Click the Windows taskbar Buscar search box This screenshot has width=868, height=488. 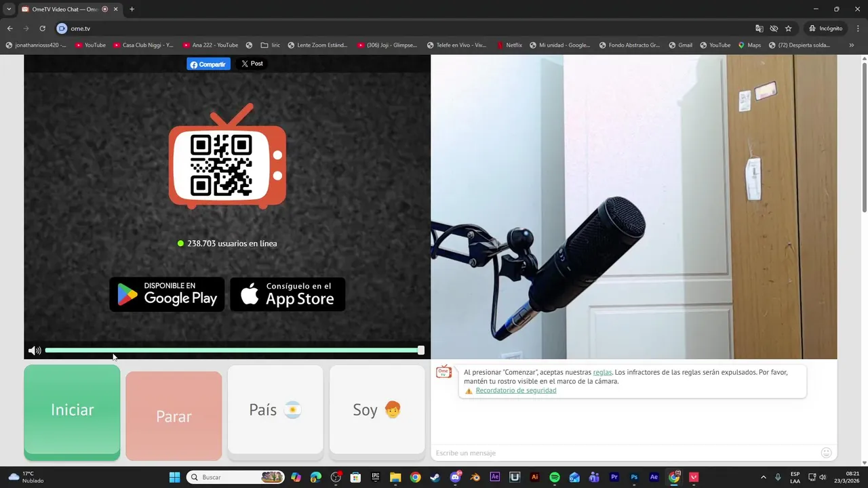235,477
